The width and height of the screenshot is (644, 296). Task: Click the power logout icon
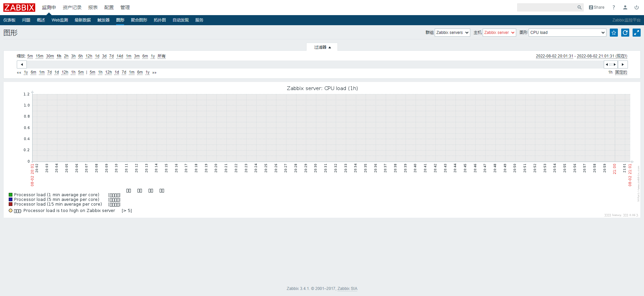click(637, 7)
